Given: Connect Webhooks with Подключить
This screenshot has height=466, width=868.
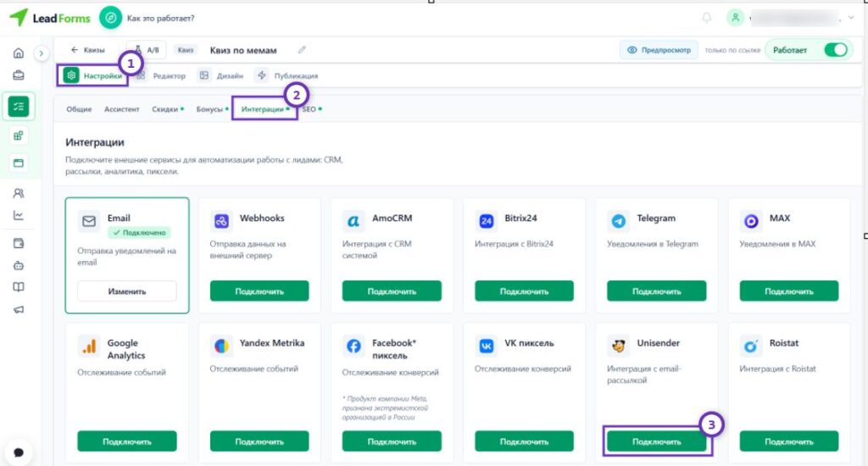Looking at the screenshot, I should pos(259,291).
